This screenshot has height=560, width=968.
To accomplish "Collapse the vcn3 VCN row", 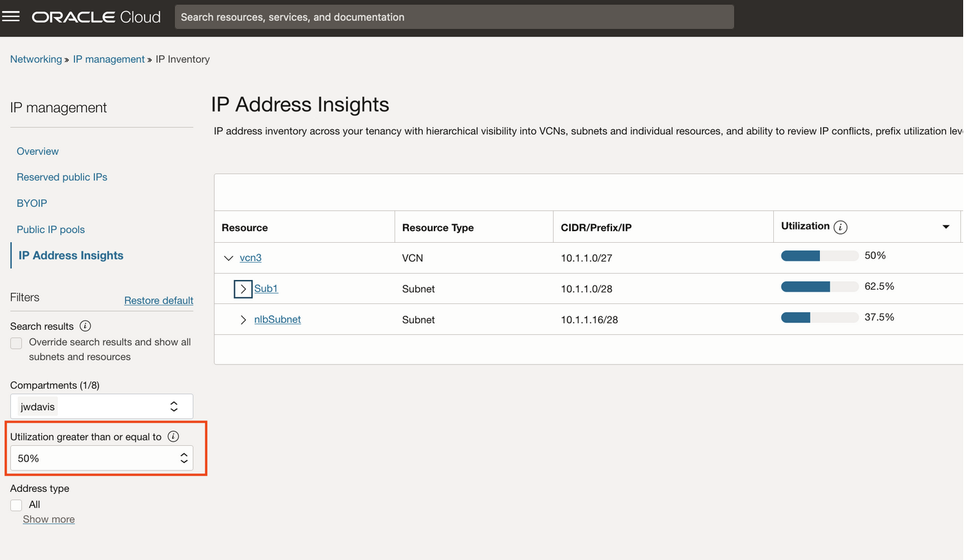I will click(228, 258).
